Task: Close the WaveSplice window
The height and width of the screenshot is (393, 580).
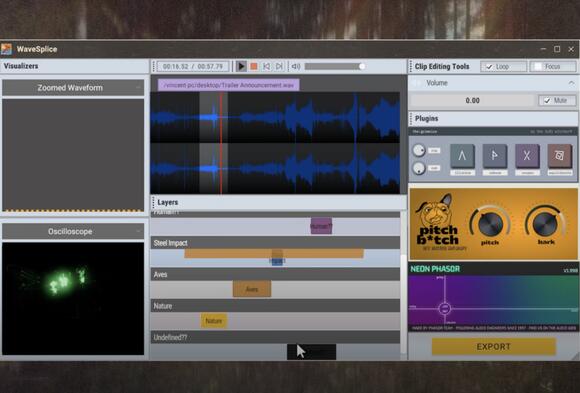Action: tap(571, 49)
